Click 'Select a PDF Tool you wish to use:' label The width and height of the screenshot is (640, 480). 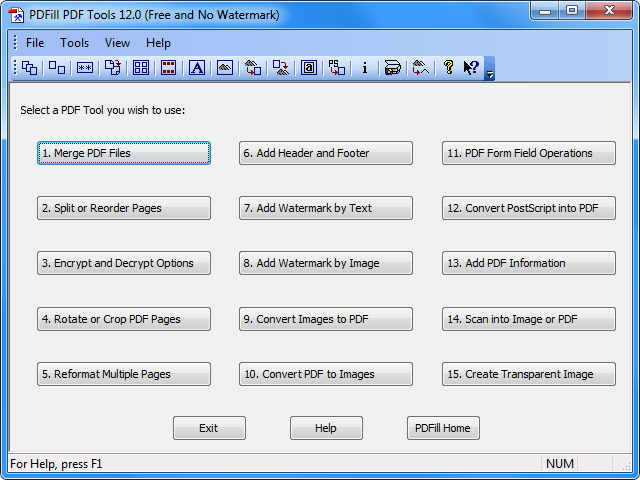[x=103, y=111]
